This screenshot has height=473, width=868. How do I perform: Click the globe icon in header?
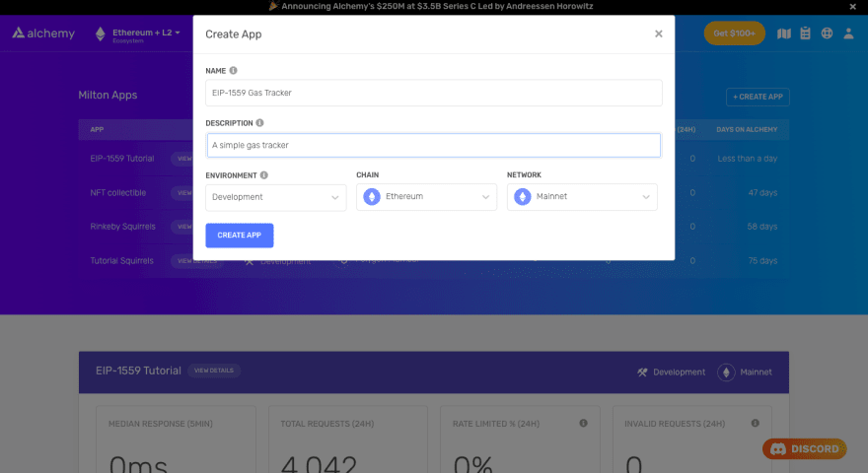pos(827,34)
